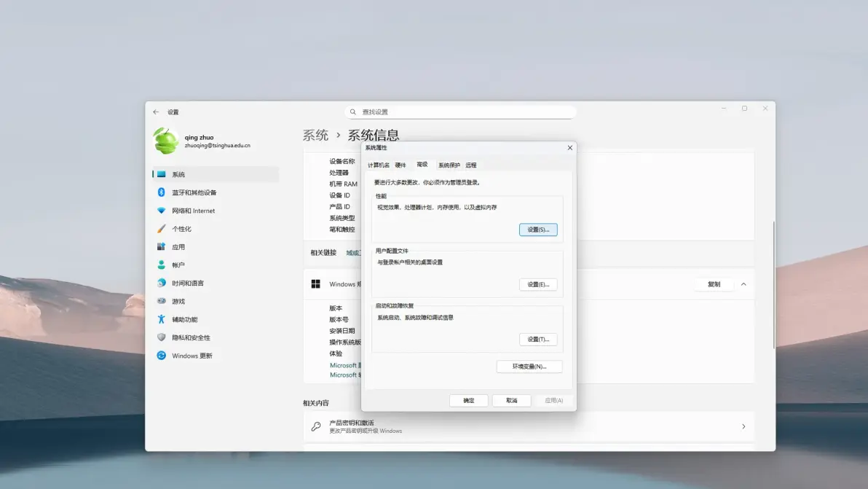Switch to the 计算机名 tab
The width and height of the screenshot is (868, 489).
pyautogui.click(x=378, y=165)
